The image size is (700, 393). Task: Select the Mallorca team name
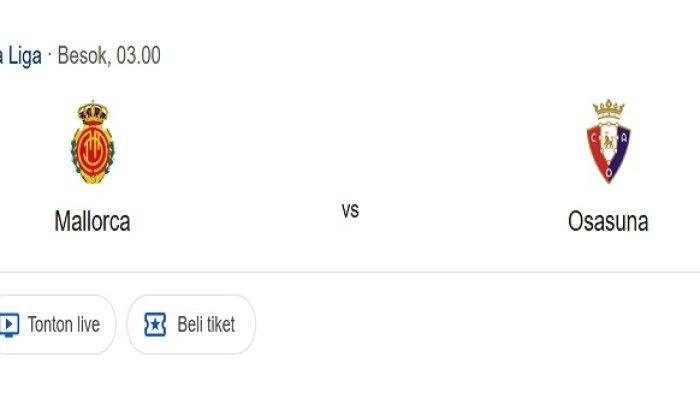[92, 221]
